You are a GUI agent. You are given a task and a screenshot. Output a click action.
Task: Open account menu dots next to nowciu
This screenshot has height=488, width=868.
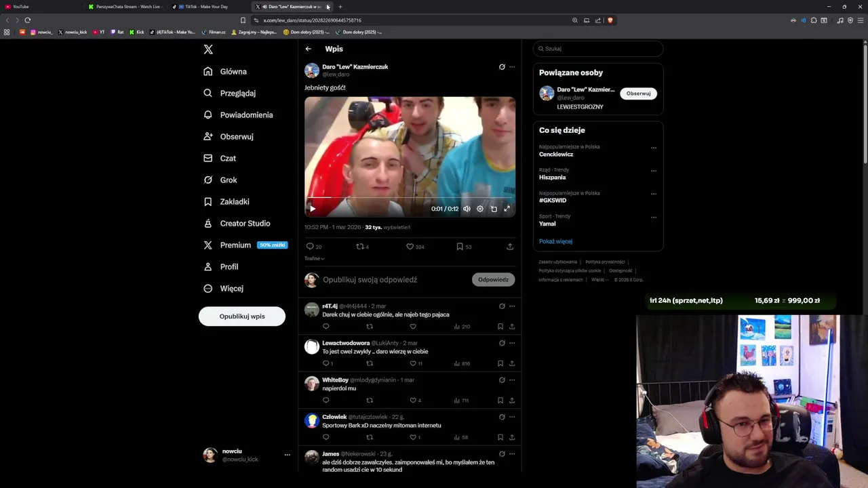[x=287, y=455]
